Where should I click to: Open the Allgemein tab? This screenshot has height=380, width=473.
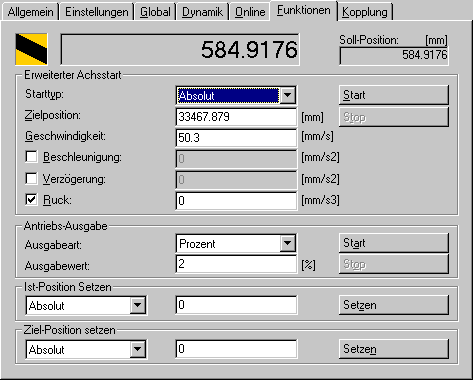pyautogui.click(x=30, y=12)
